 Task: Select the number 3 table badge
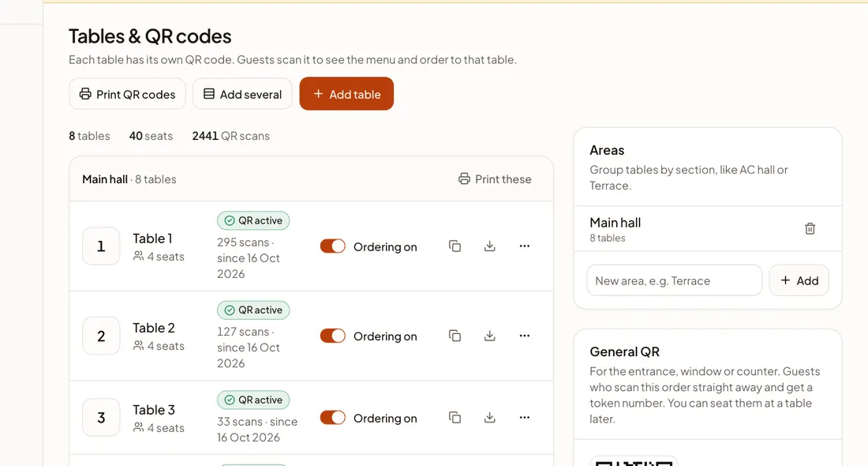(101, 418)
